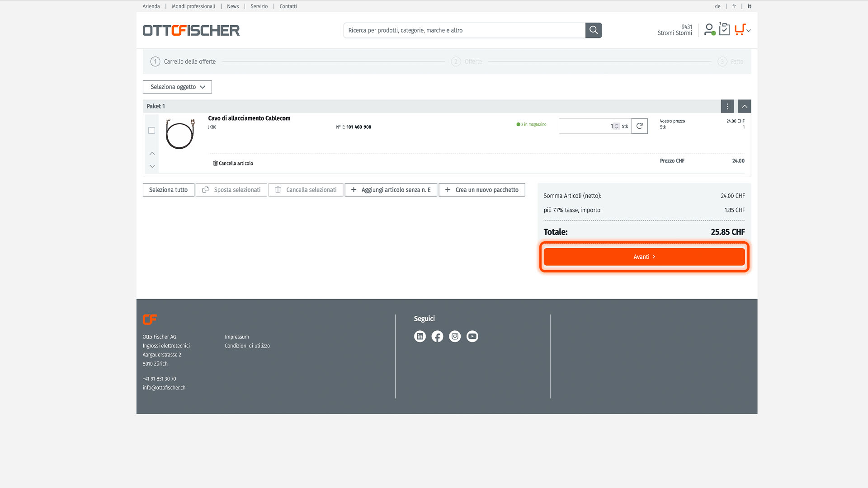
Task: Click the Otto Fischer header logo
Action: (x=191, y=30)
